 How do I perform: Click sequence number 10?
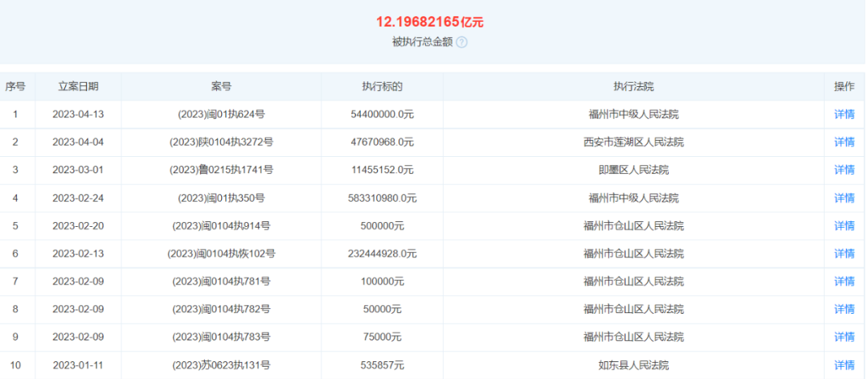(x=15, y=365)
